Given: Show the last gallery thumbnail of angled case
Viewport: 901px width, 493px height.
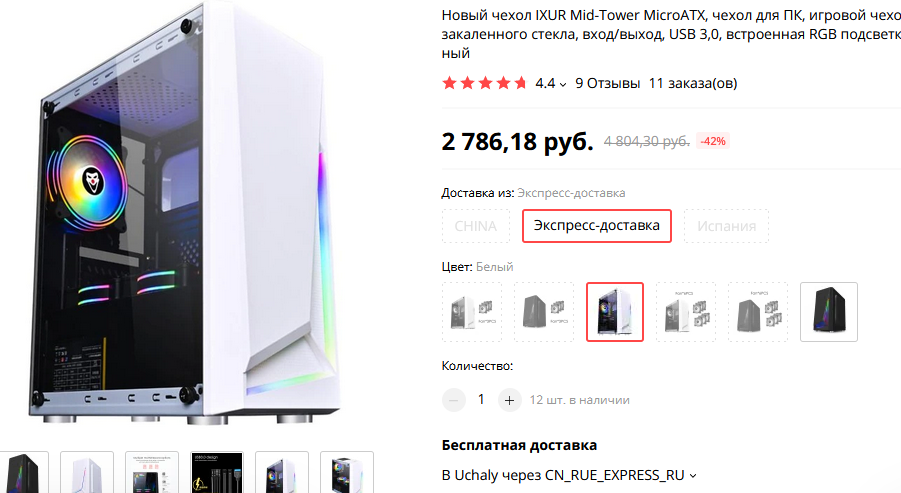Looking at the screenshot, I should [346, 472].
